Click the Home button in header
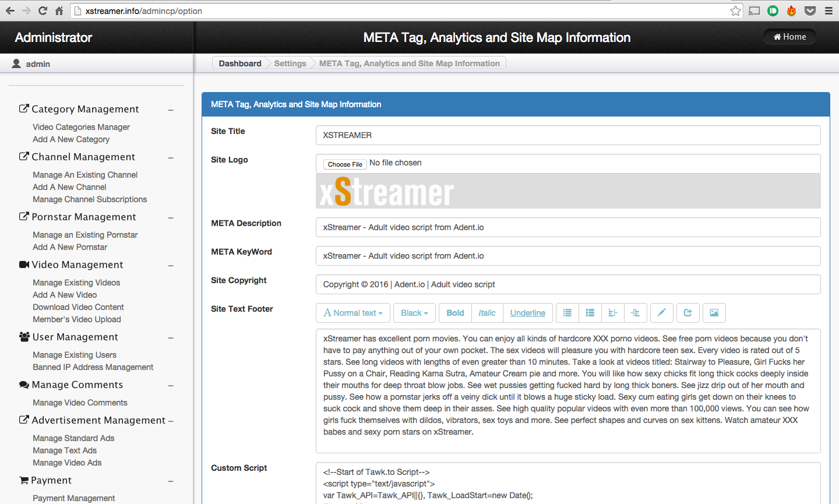839x504 pixels. pyautogui.click(x=789, y=37)
